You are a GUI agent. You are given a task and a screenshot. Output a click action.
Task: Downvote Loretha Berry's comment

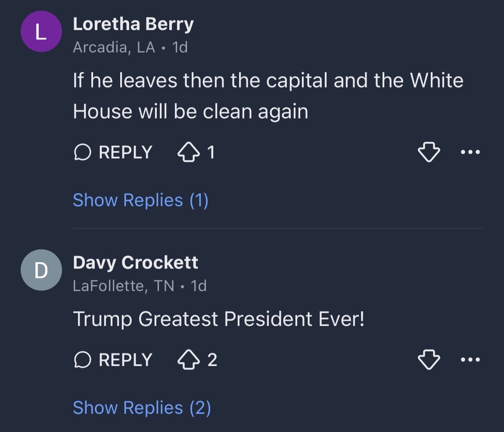click(x=429, y=152)
